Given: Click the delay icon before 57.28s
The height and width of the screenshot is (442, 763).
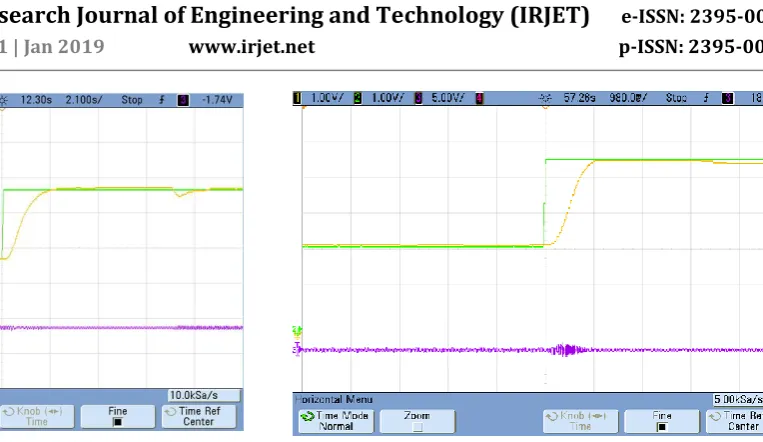Looking at the screenshot, I should pyautogui.click(x=545, y=98).
